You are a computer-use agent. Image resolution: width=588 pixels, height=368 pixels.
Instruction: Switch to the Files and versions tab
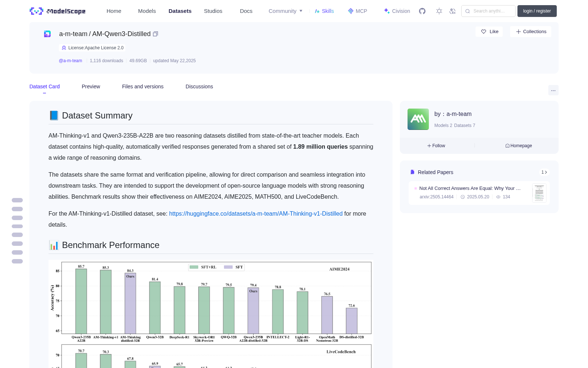(143, 86)
